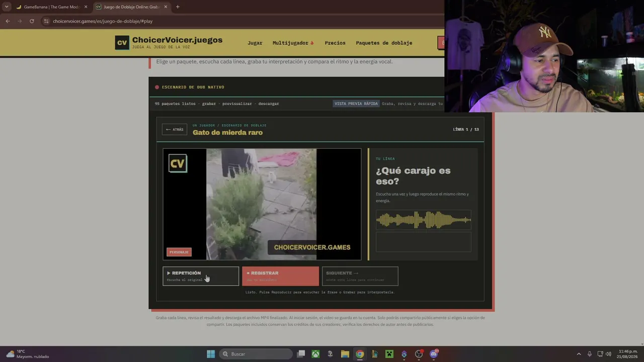Show hidden system tray icons
The image size is (644, 362).
point(579,354)
